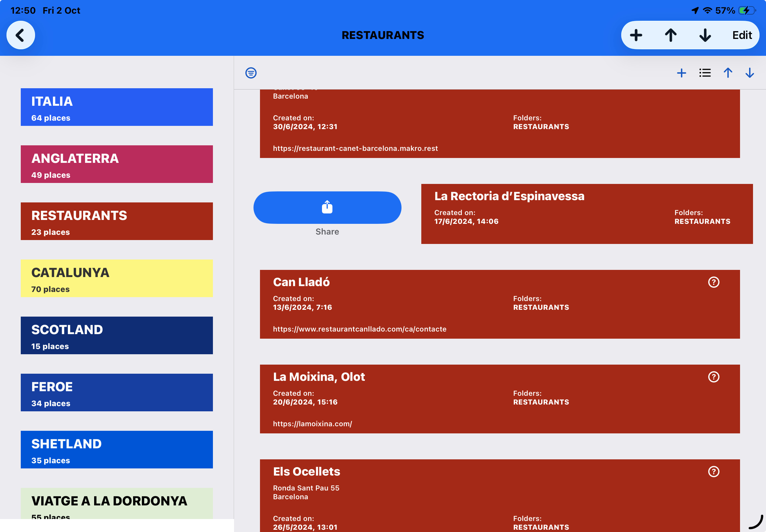Select the Els Ocellets place title

pyautogui.click(x=306, y=471)
